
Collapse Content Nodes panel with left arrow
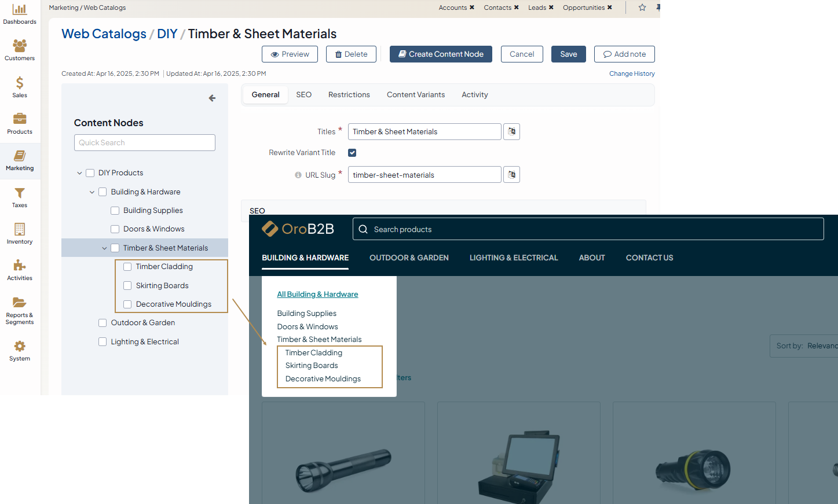212,98
